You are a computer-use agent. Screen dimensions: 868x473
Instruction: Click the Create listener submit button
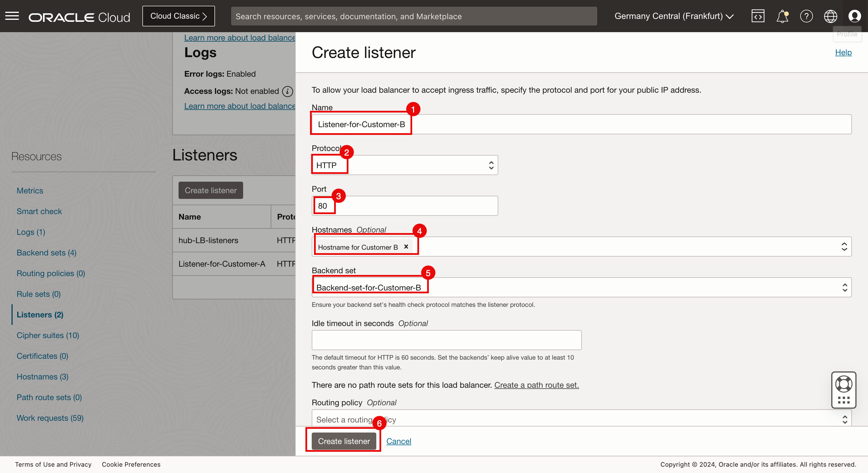click(x=344, y=441)
